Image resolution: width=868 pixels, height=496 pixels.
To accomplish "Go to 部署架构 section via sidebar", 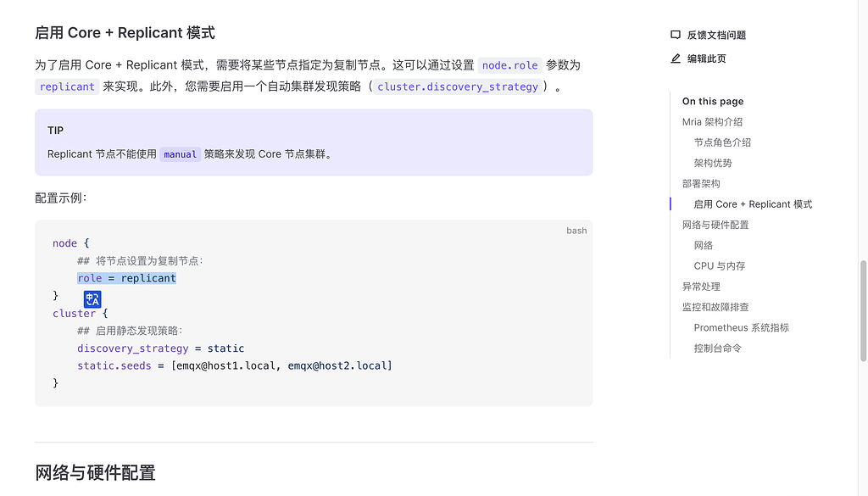I will click(701, 183).
